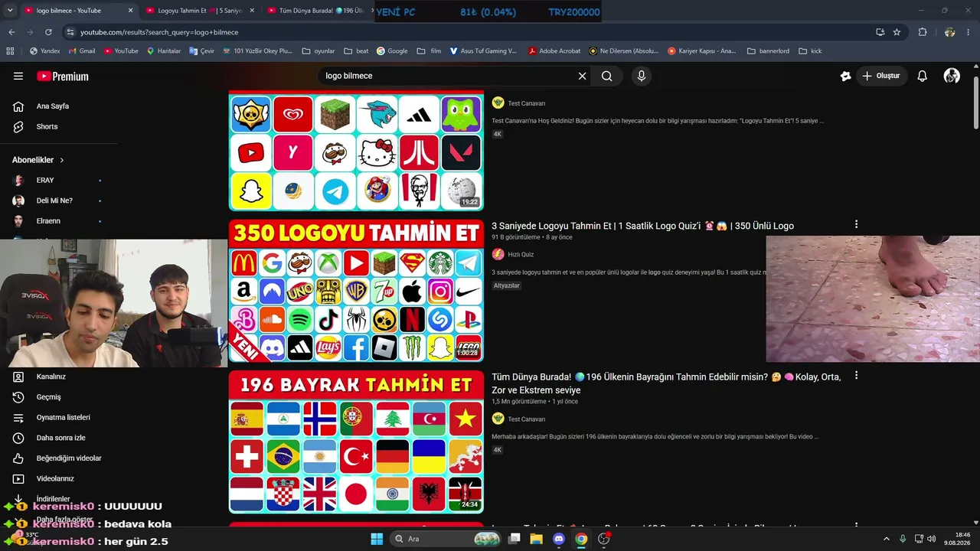
Task: Open the 'oyunlar' bookmark folder
Action: coord(318,51)
